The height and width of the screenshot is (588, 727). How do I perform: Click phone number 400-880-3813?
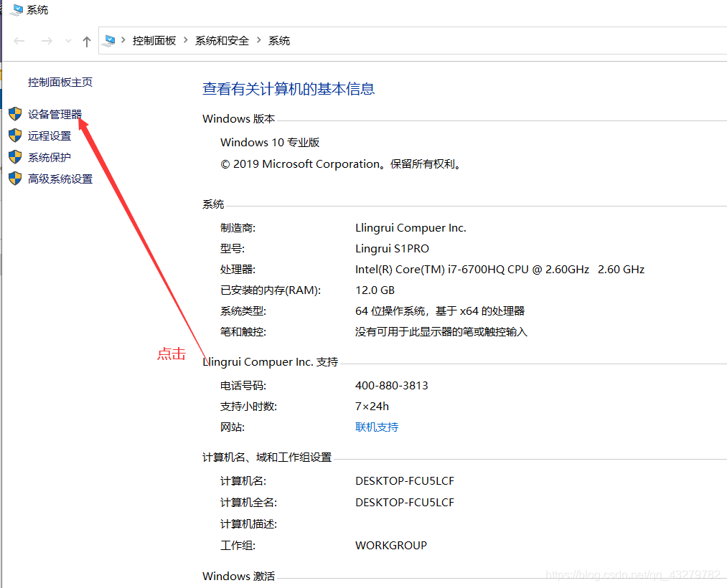(392, 386)
